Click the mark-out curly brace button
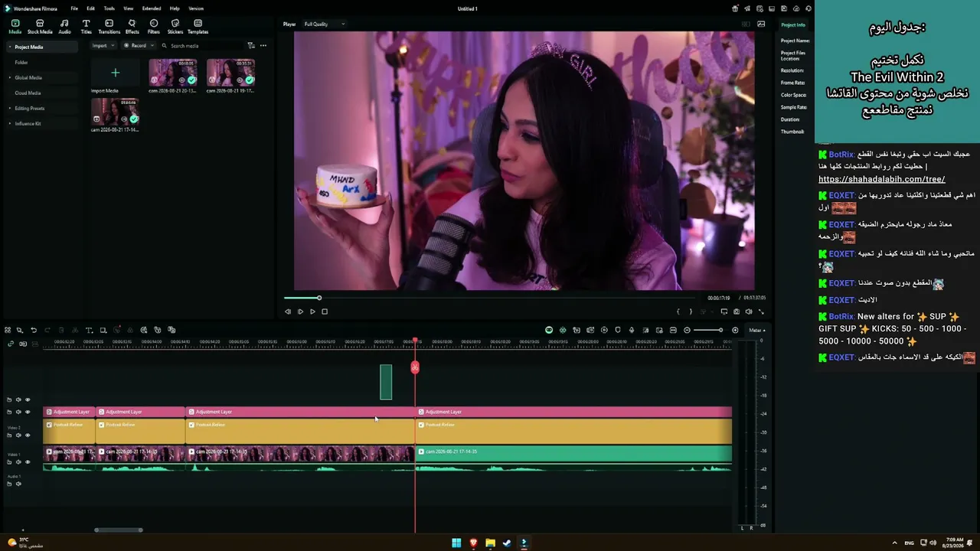The image size is (980, 551). tap(691, 311)
